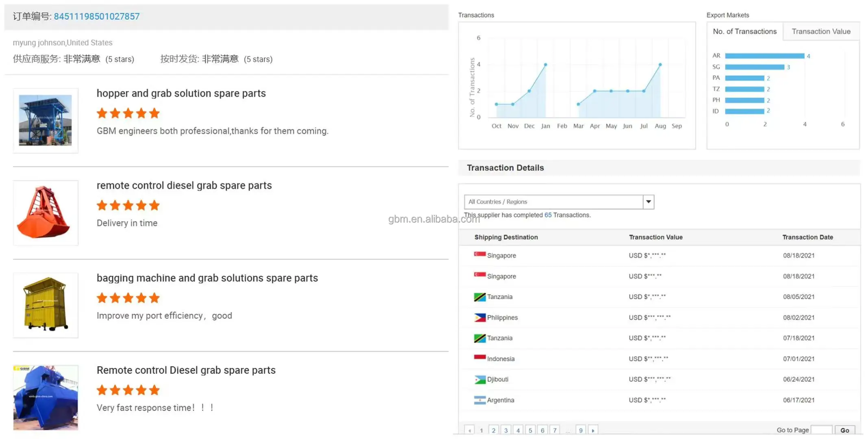Click the Djibouti flag icon

click(480, 379)
